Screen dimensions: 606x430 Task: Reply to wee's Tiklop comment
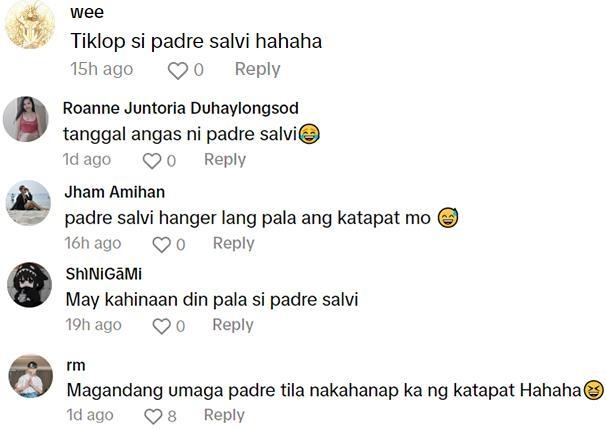point(257,70)
